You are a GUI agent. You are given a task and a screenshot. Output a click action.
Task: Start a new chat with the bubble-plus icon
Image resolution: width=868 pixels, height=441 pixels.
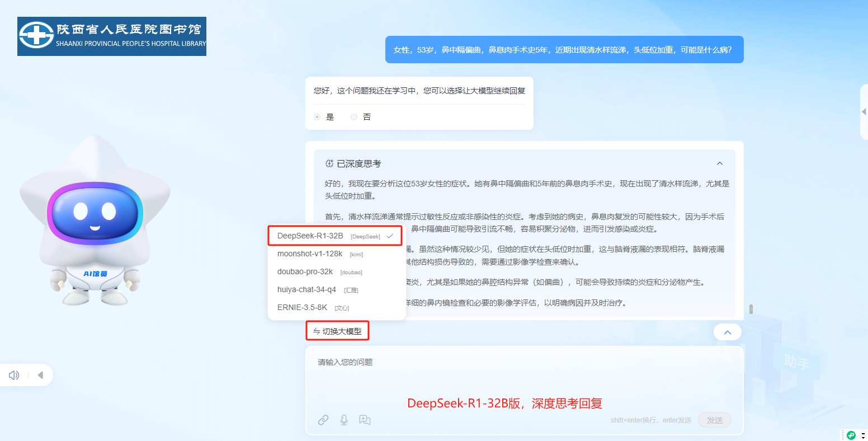coord(365,420)
